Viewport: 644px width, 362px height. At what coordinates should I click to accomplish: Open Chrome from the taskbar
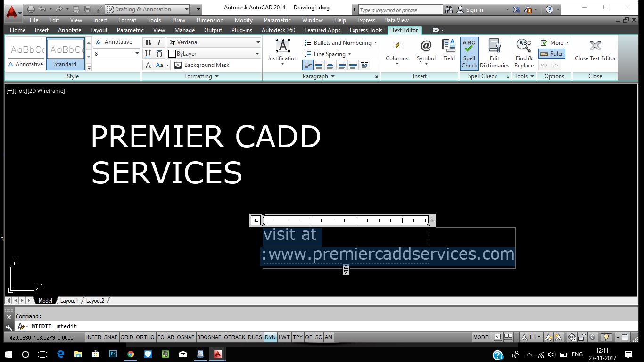[131, 354]
